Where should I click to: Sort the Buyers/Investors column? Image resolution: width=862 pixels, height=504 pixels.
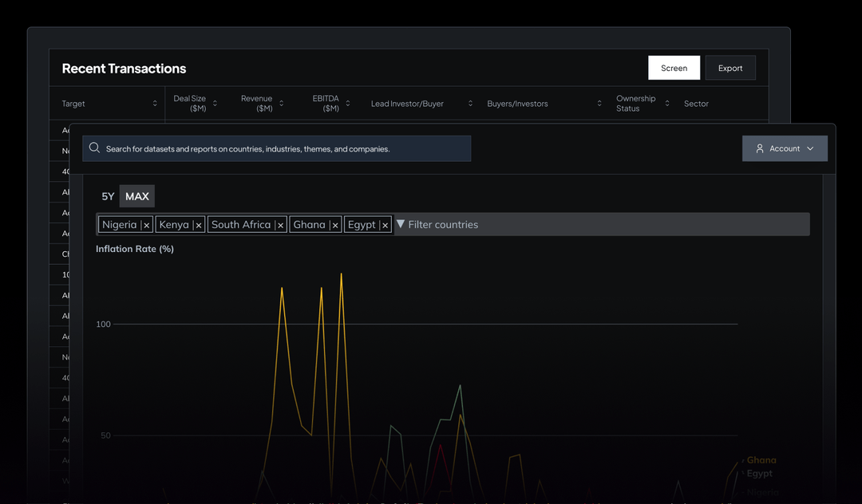(599, 103)
